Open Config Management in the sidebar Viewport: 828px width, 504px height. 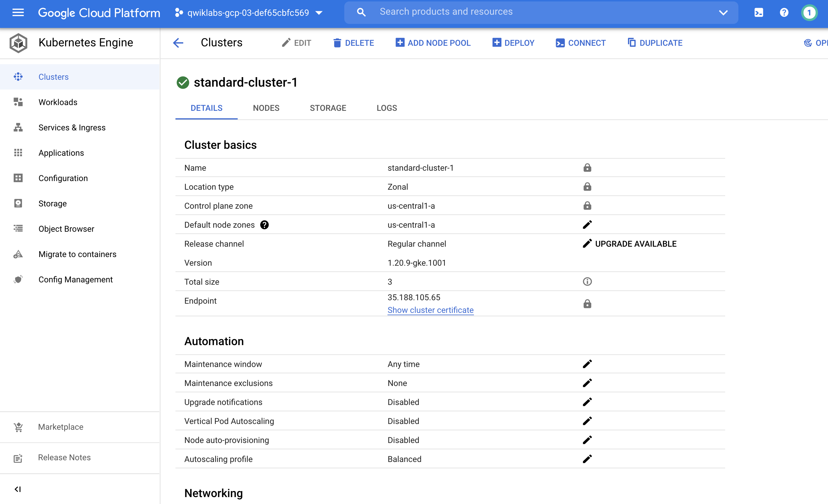80,280
